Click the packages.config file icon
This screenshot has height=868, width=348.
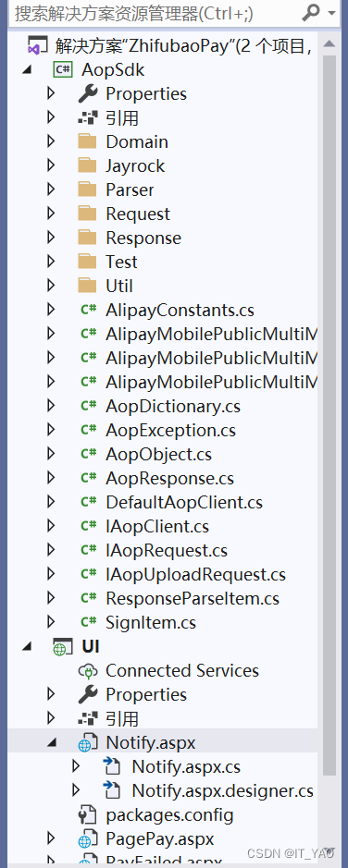coord(88,815)
